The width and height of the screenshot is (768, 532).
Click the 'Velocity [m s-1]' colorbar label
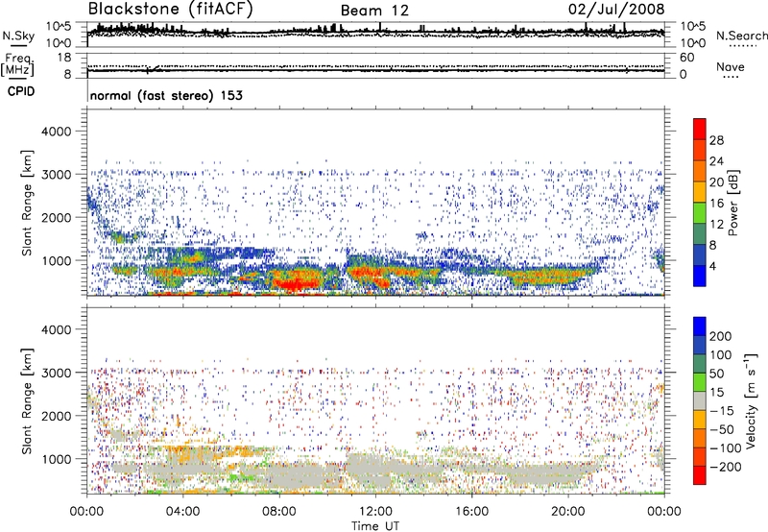pyautogui.click(x=751, y=400)
